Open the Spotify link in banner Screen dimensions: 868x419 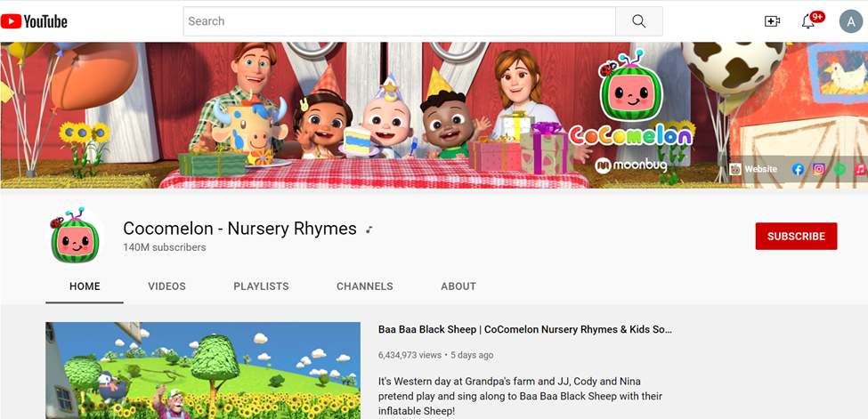click(x=840, y=169)
